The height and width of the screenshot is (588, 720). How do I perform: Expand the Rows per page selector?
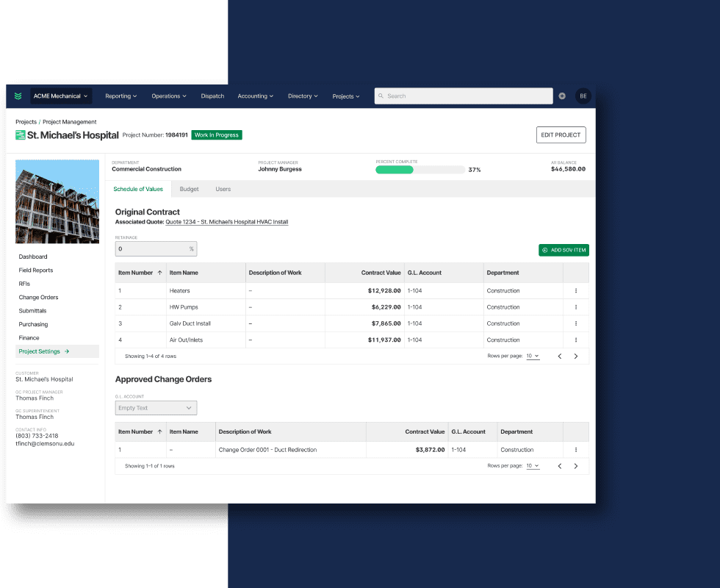click(x=533, y=355)
